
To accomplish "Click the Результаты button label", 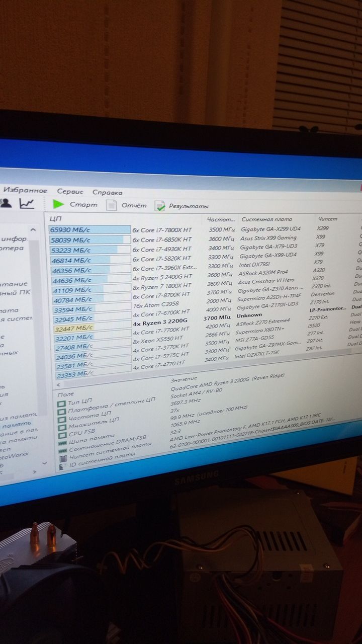I will 188,206.
